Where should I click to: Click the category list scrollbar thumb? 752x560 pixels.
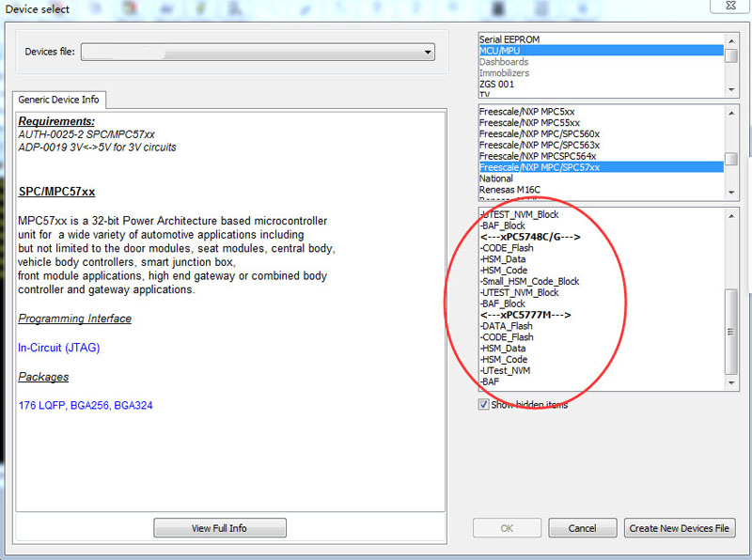(x=731, y=55)
